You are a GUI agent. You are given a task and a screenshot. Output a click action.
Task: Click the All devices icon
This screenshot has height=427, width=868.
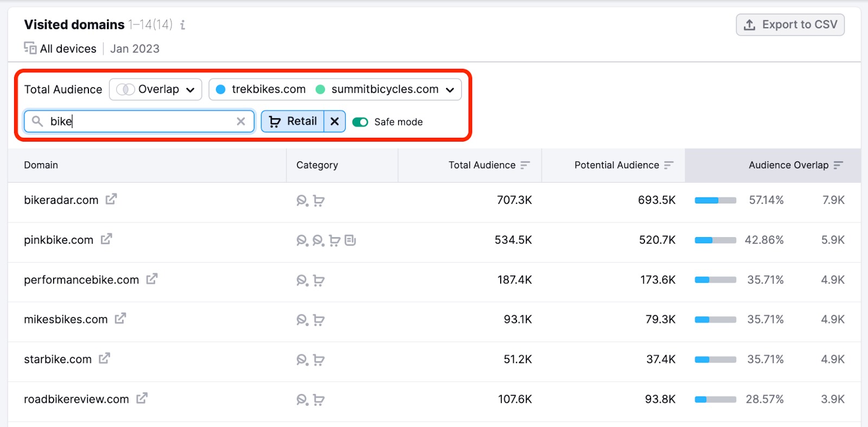[x=30, y=48]
